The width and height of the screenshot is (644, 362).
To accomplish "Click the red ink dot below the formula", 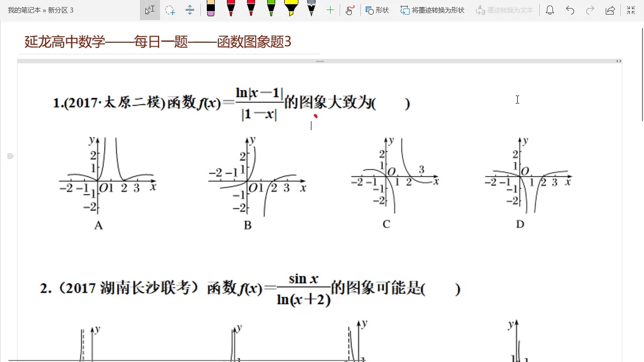I will 315,116.
